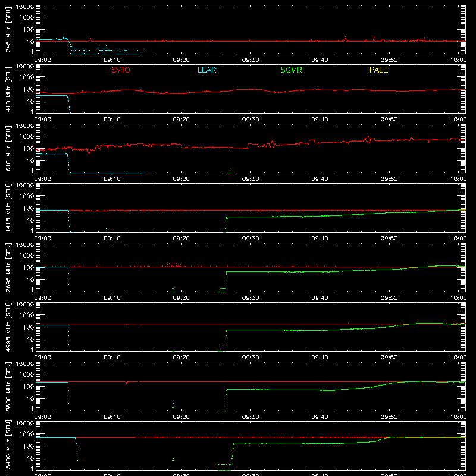The width and height of the screenshot is (476, 476).
Task: Click the 1000 tick of 4995 MHz panel
Action: pyautogui.click(x=27, y=315)
